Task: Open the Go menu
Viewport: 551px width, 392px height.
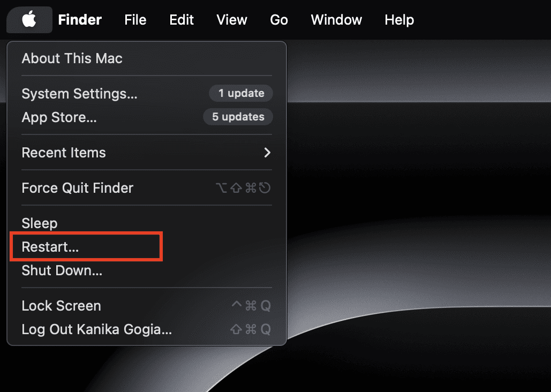Action: 279,20
